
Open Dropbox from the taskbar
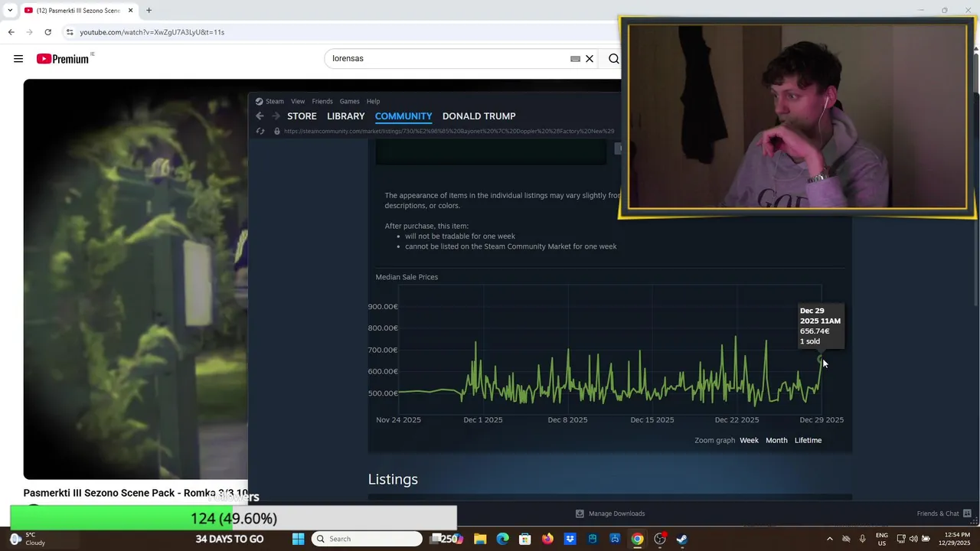(570, 539)
